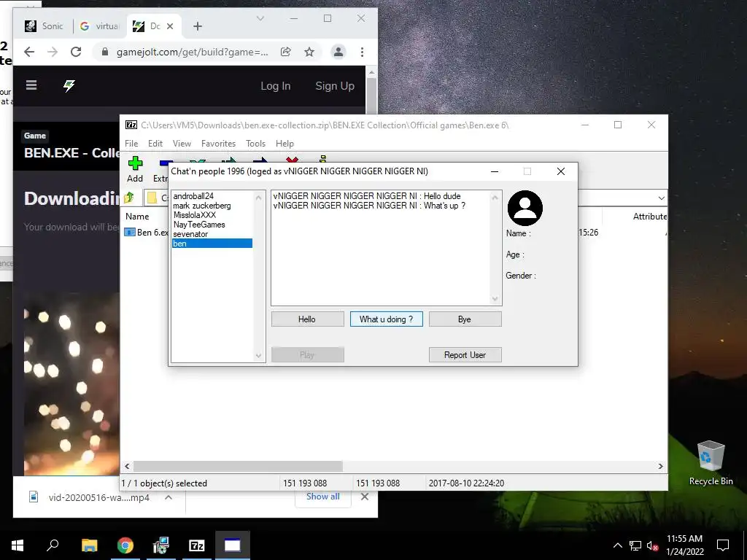Open the Windows Start menu
The height and width of the screenshot is (560, 747).
[x=18, y=545]
